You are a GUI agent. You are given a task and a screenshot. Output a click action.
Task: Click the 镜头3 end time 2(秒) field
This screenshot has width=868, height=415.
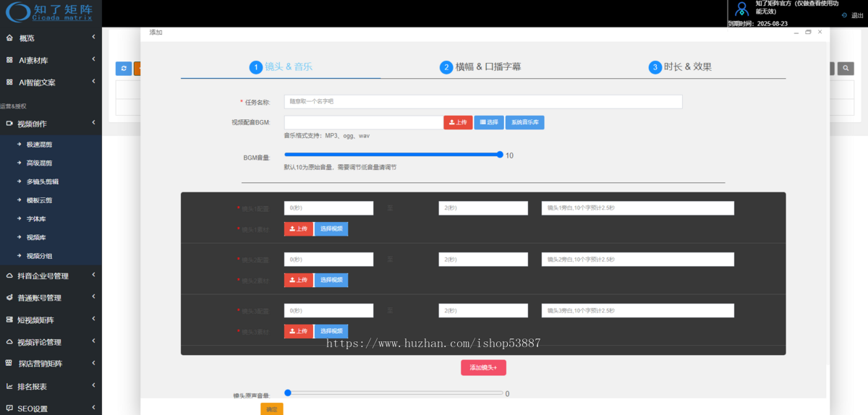pos(483,310)
